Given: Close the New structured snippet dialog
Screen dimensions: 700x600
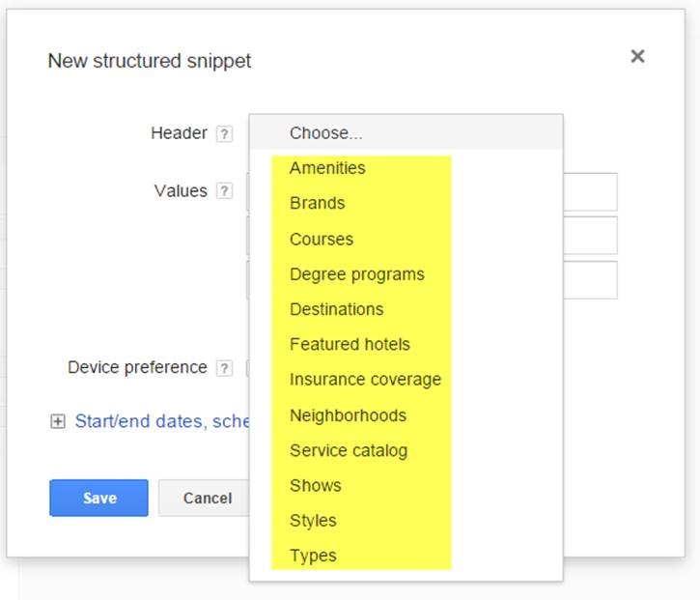Looking at the screenshot, I should pyautogui.click(x=637, y=57).
